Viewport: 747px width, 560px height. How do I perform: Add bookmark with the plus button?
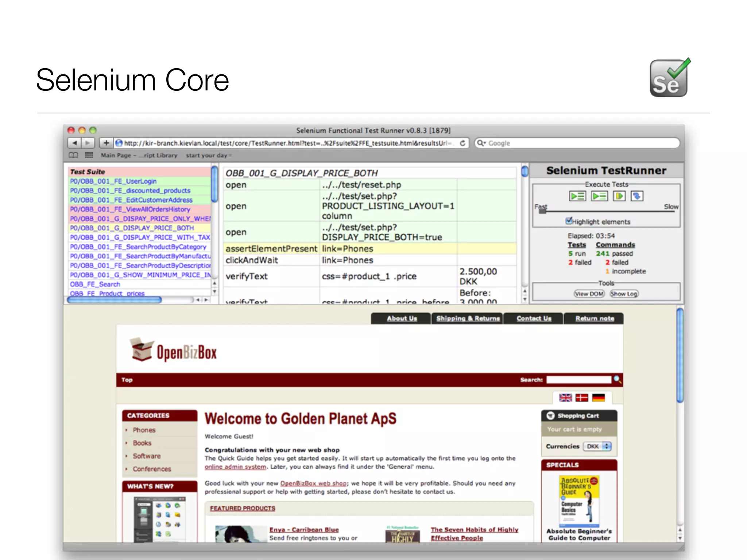(x=106, y=143)
